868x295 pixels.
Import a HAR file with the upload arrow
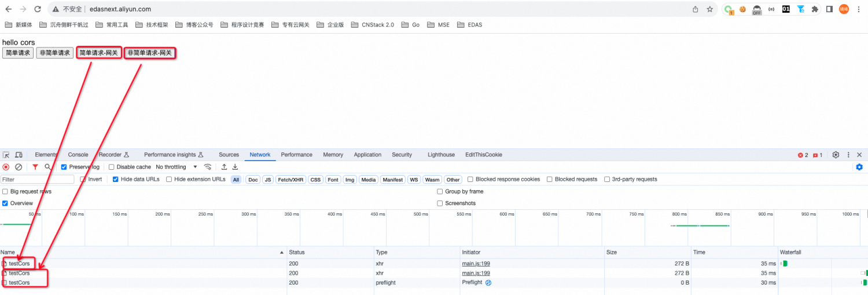(224, 167)
